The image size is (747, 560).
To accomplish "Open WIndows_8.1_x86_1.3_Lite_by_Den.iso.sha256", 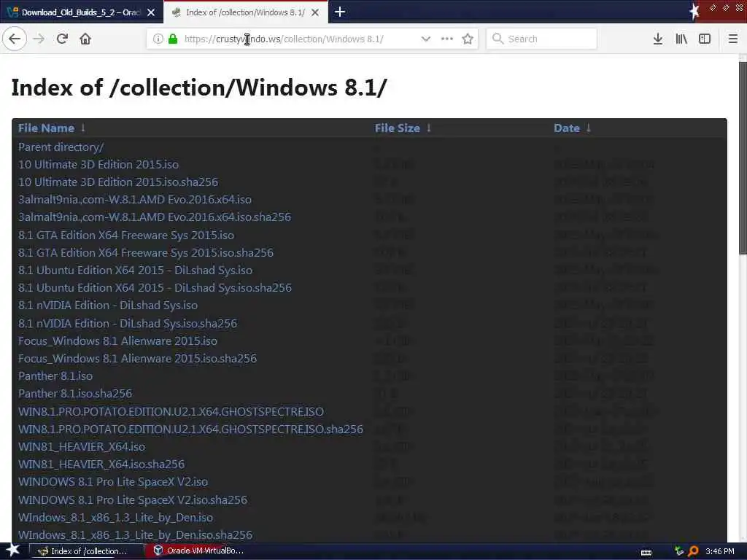I will click(x=135, y=535).
